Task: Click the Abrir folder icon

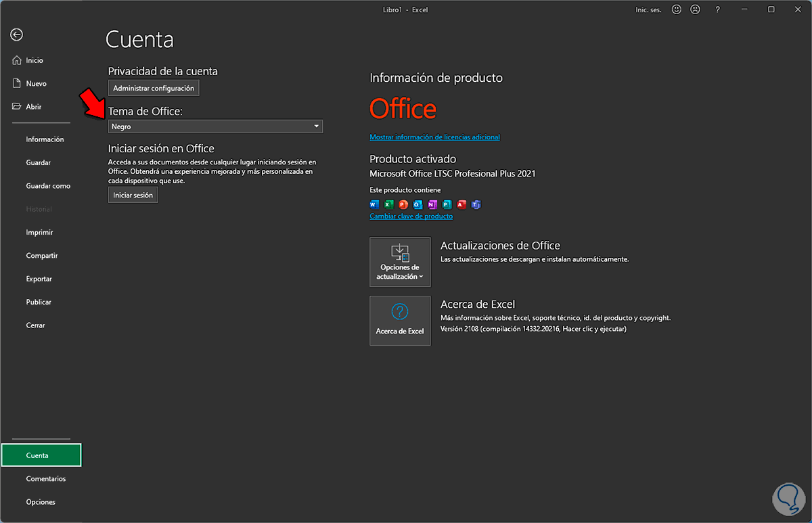Action: tap(18, 107)
